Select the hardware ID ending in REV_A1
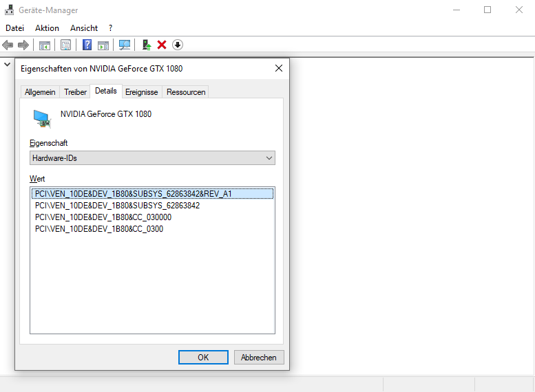Screen dimensions: 535x392 pyautogui.click(x=153, y=194)
